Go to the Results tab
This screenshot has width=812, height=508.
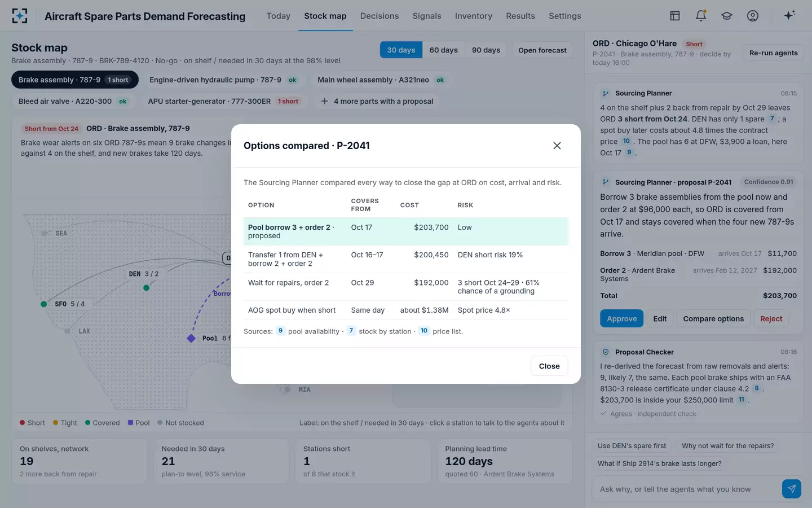pyautogui.click(x=520, y=16)
